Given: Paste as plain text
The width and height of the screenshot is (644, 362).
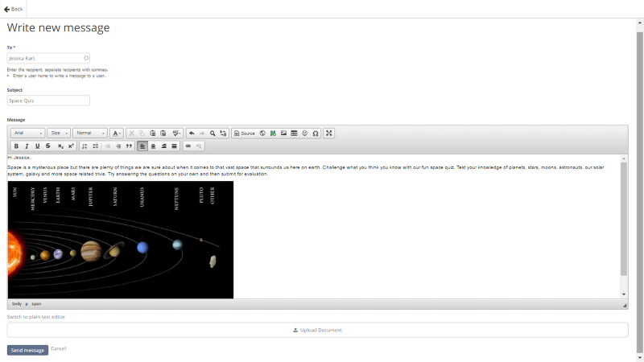Looking at the screenshot, I should tap(152, 134).
